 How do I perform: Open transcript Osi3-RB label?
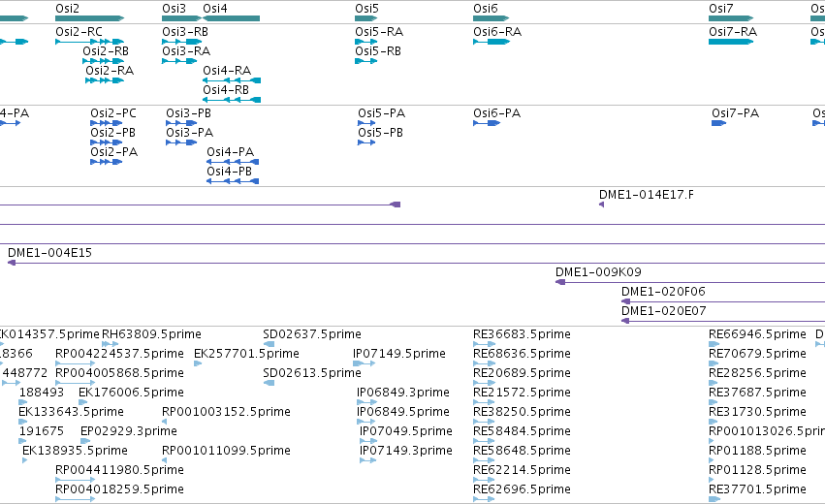[x=185, y=32]
